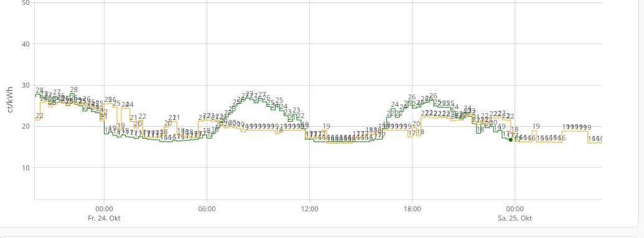The image size is (644, 238).
Task: Select the isolated 19 label after 12:00
Action: click(327, 126)
